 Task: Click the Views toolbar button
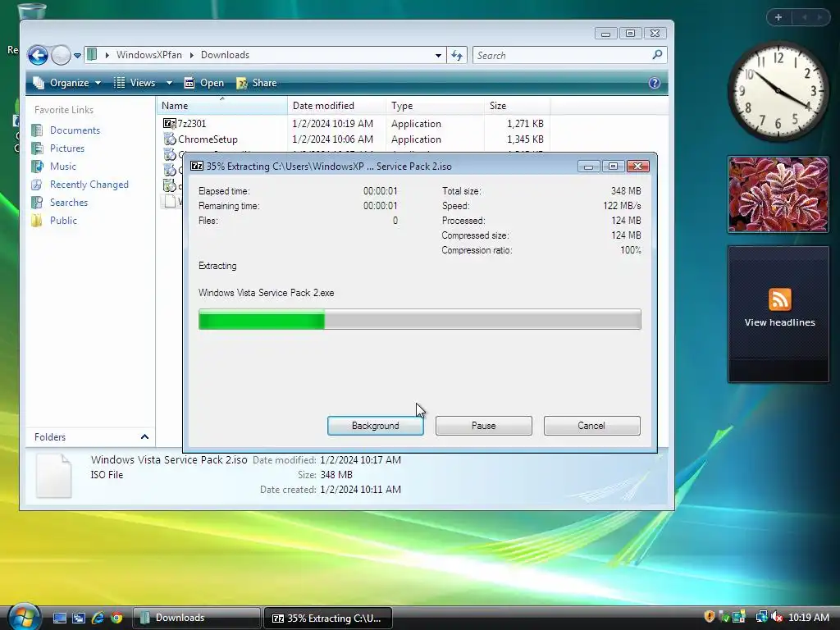tap(135, 83)
